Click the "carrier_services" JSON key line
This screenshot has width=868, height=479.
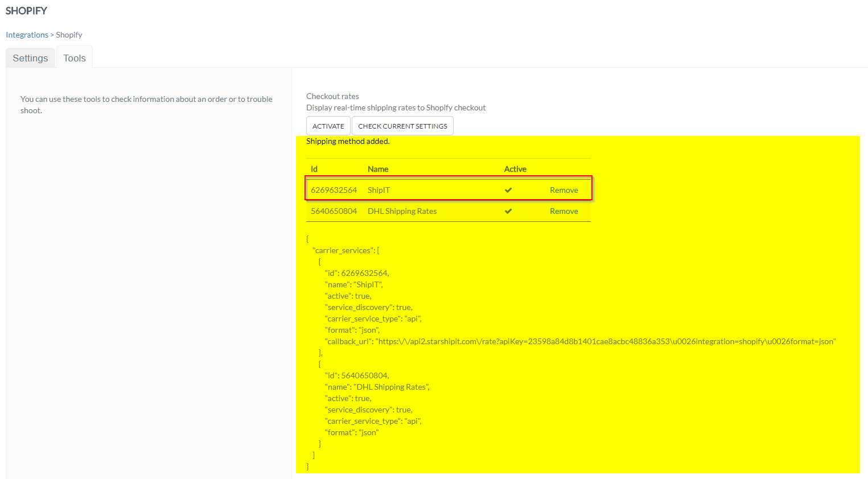pyautogui.click(x=346, y=250)
